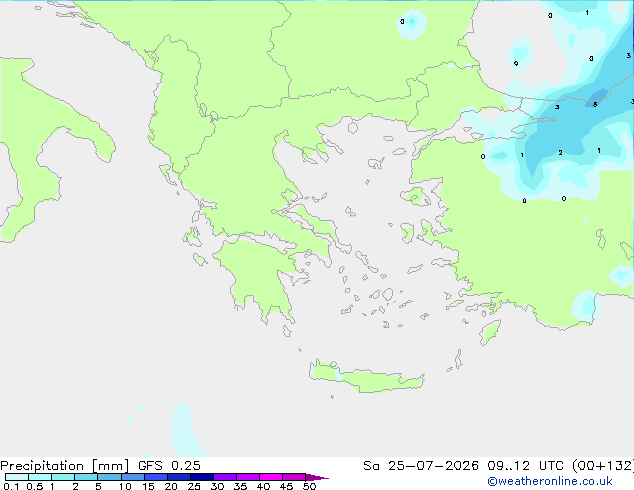Click the island of Crete on map
This screenshot has height=490, width=634.
366,377
